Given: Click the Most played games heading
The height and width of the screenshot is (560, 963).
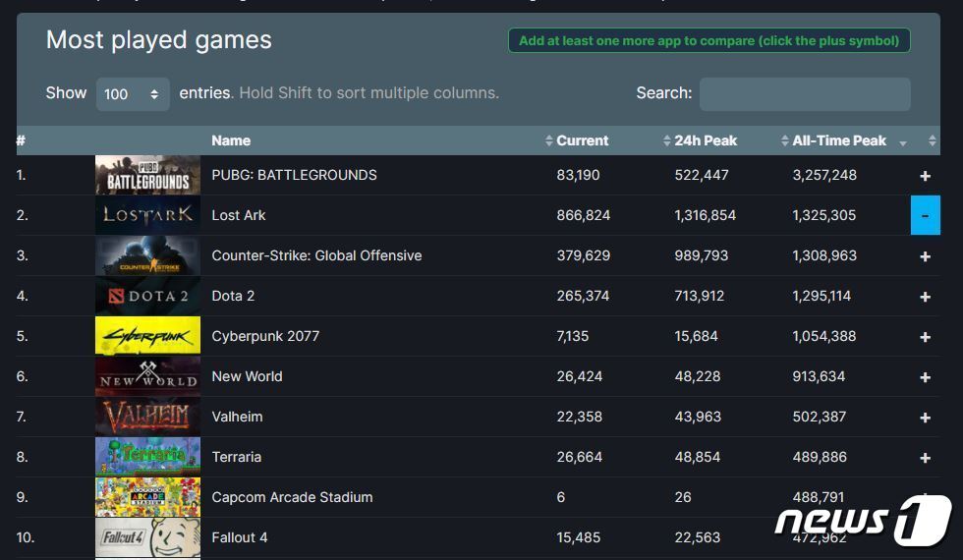Looking at the screenshot, I should click(x=158, y=40).
